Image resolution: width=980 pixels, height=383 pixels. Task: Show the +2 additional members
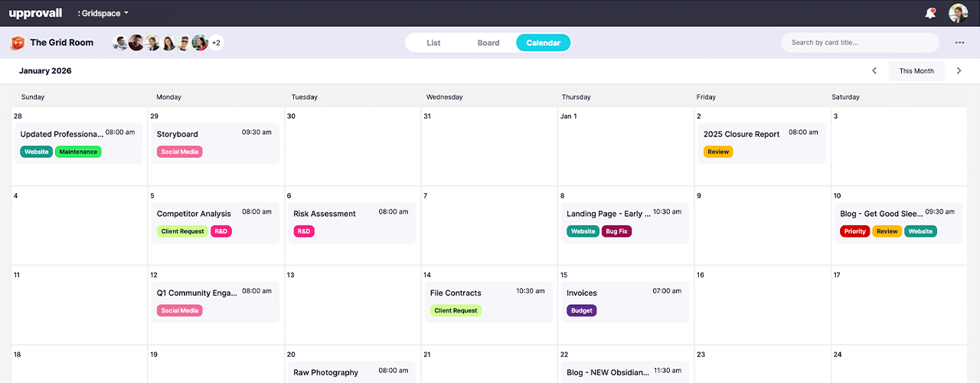(216, 43)
